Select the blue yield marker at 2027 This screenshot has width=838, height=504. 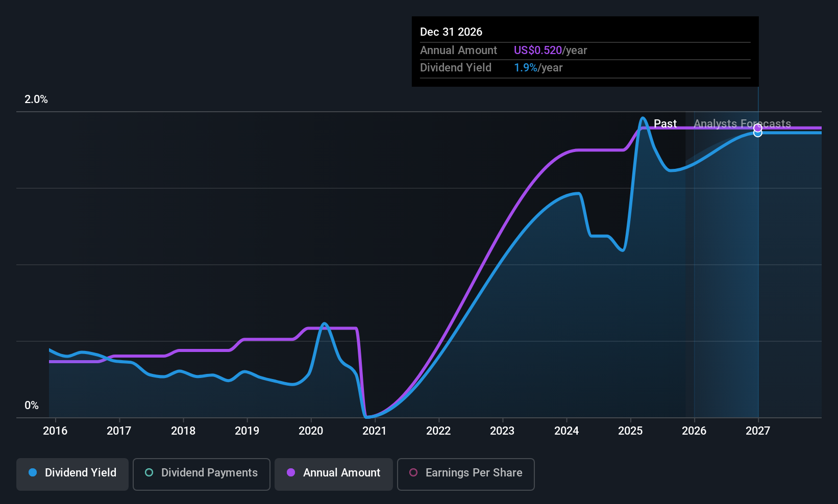(758, 133)
